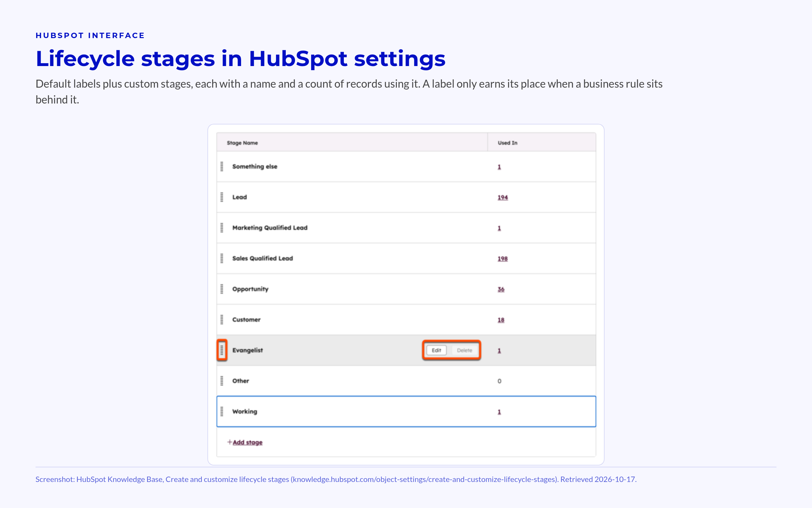Click drag handle beside Working stage
The height and width of the screenshot is (508, 812).
click(222, 411)
